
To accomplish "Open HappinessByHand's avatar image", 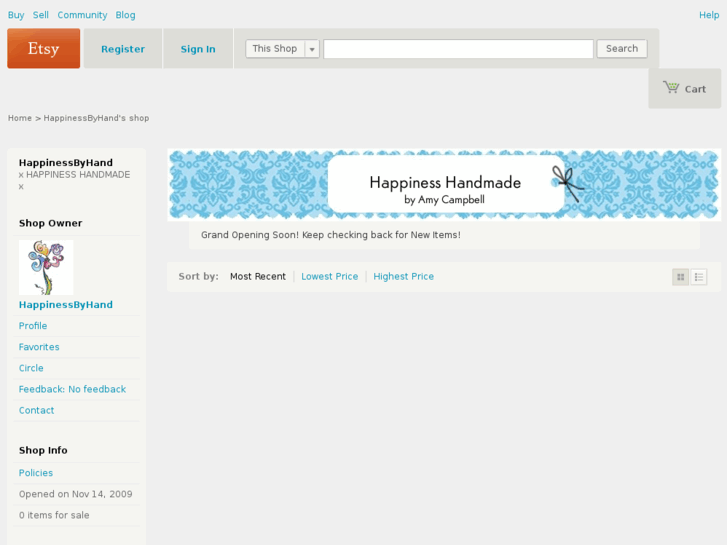I will pyautogui.click(x=46, y=267).
